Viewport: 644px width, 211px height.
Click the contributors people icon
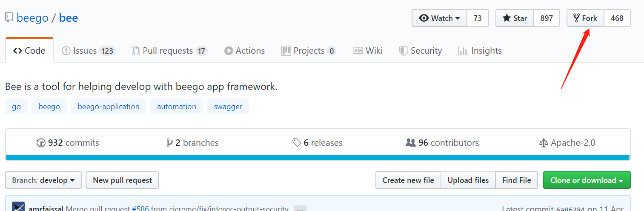coord(410,143)
